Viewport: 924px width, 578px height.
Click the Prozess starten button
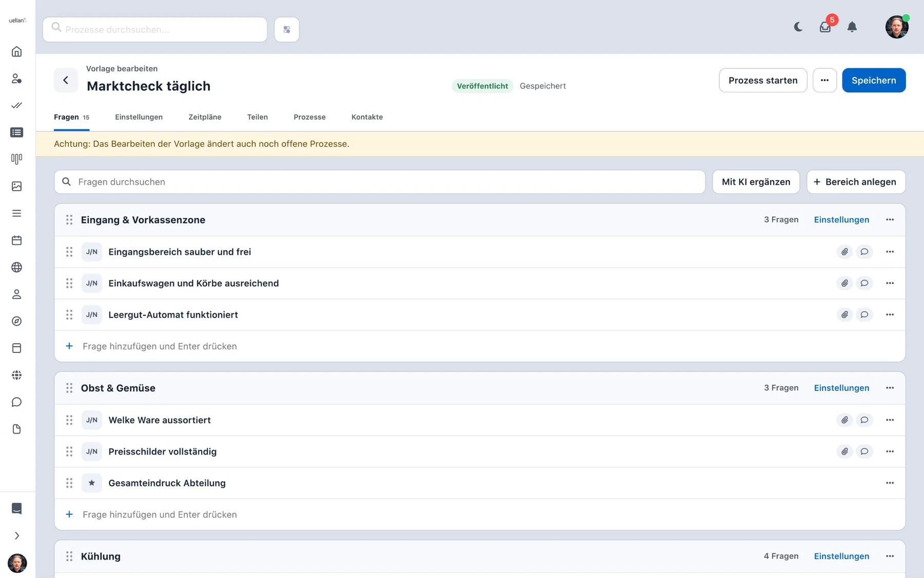pos(763,80)
